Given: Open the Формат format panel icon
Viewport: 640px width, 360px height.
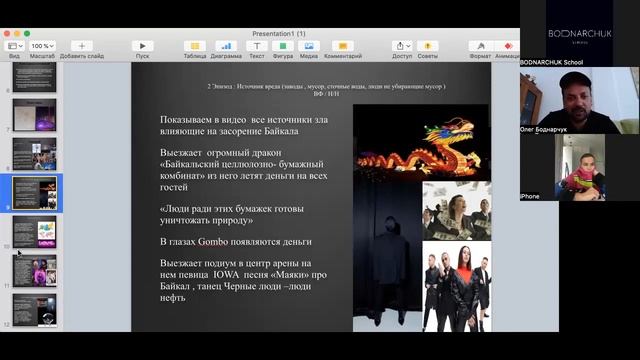Looking at the screenshot, I should [x=480, y=46].
